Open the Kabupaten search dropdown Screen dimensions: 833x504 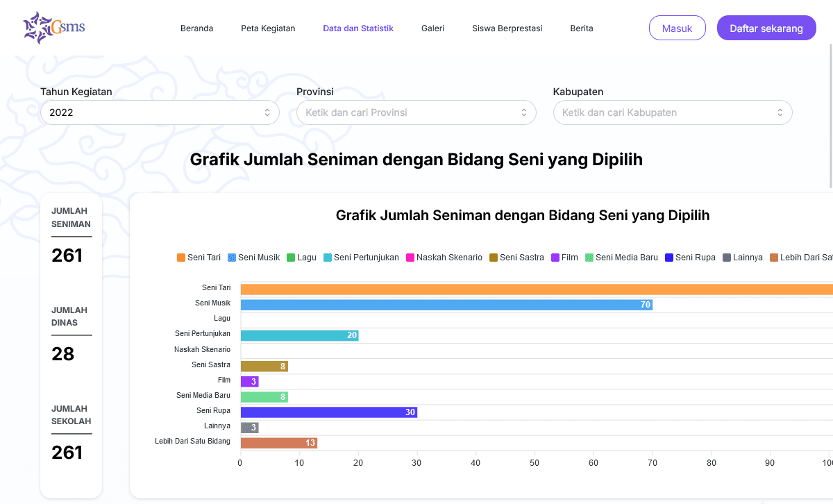[x=672, y=112]
